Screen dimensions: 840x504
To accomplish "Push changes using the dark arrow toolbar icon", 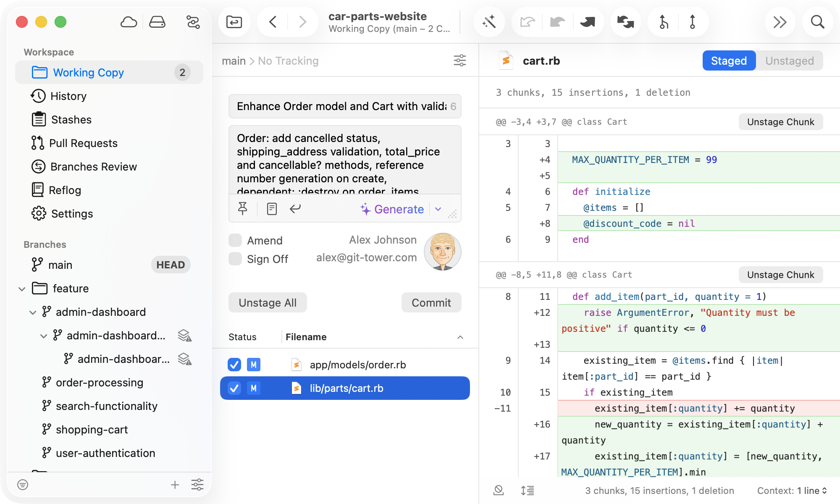I will pos(588,22).
